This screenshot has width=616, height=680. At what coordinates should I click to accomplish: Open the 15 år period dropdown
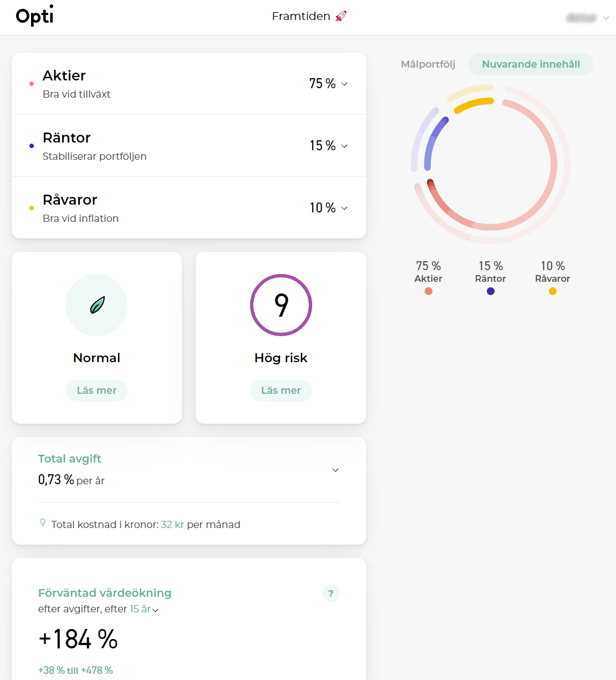144,609
